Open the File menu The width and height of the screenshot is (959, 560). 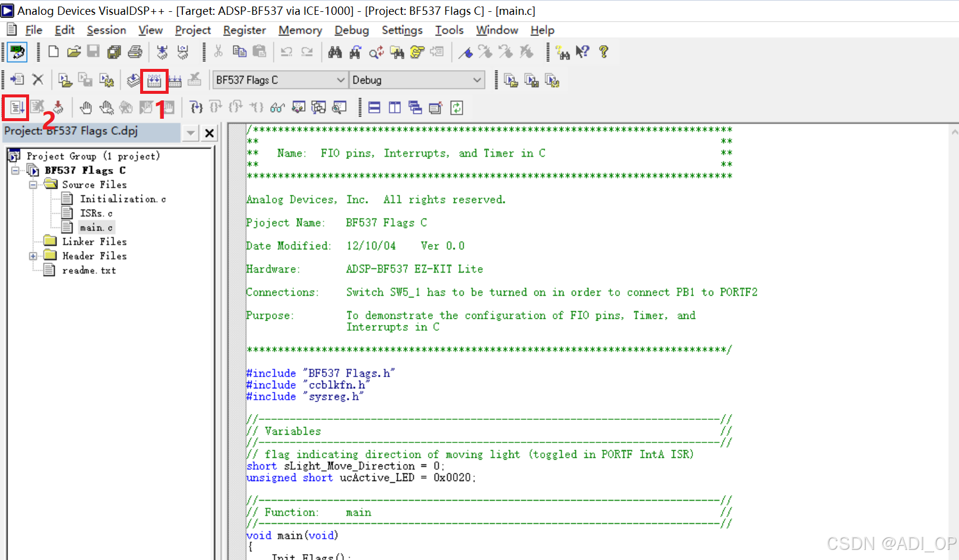(34, 30)
